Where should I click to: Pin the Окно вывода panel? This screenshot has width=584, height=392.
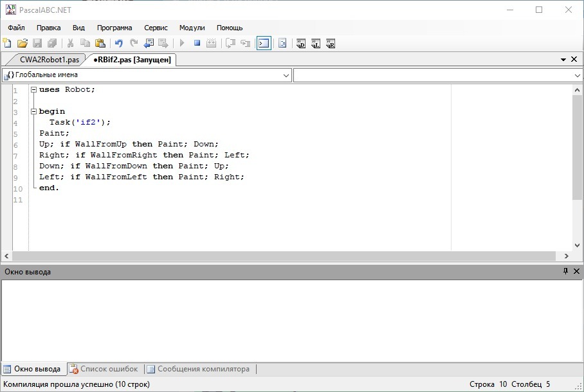[565, 271]
